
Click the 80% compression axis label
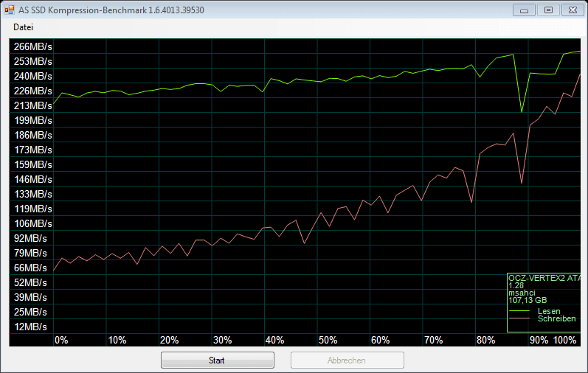click(485, 341)
